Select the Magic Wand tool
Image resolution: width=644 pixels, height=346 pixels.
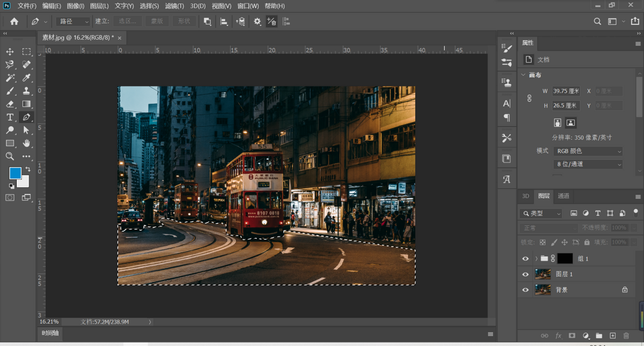(x=10, y=78)
